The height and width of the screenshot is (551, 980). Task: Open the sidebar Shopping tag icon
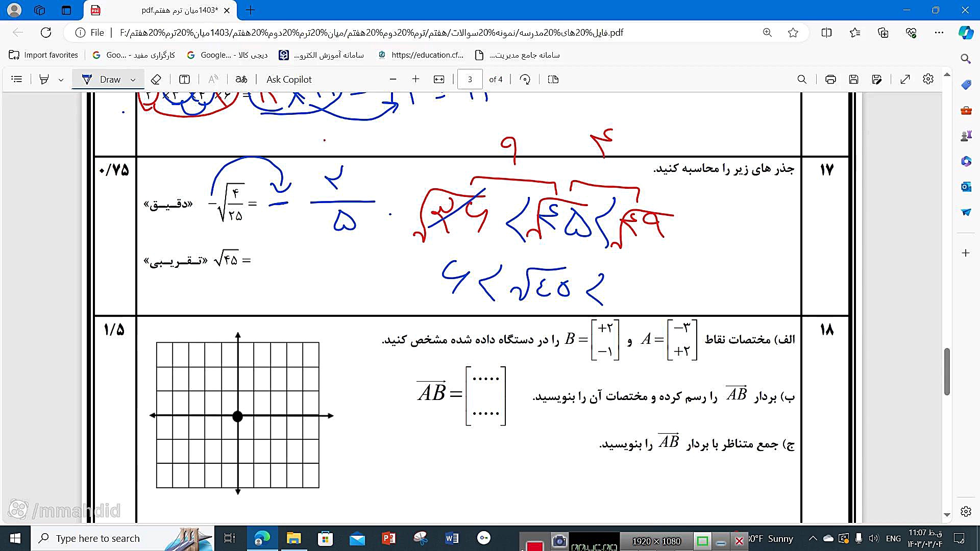point(966,85)
